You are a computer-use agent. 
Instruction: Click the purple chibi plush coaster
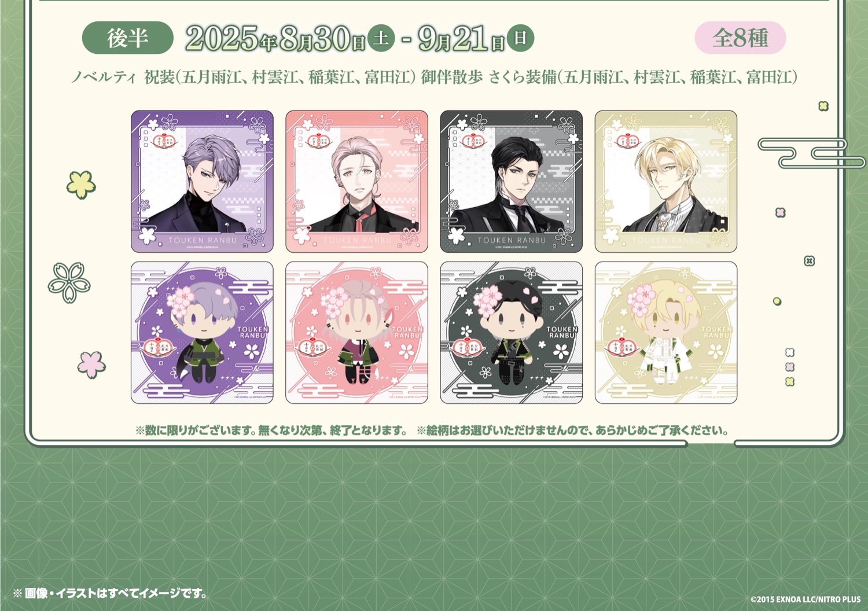202,333
